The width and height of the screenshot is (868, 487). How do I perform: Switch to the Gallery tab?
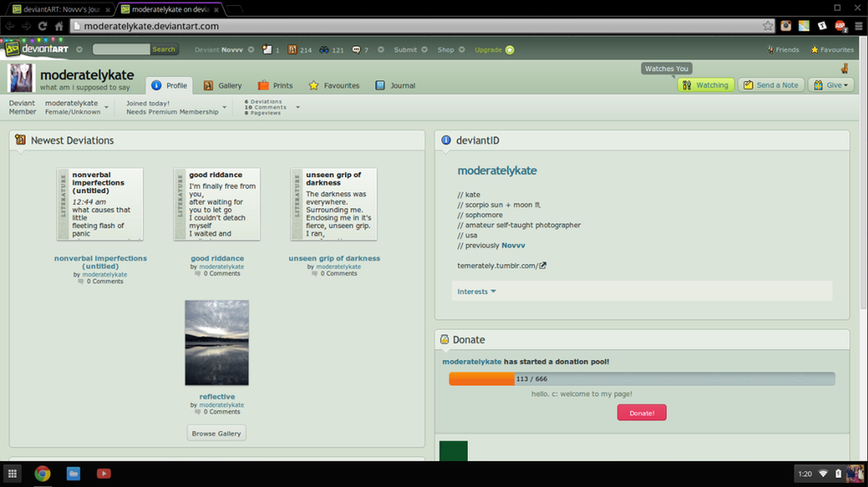[223, 86]
